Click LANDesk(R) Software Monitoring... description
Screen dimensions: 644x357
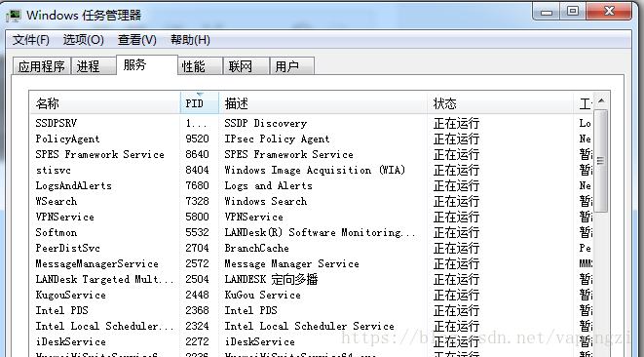pyautogui.click(x=320, y=233)
